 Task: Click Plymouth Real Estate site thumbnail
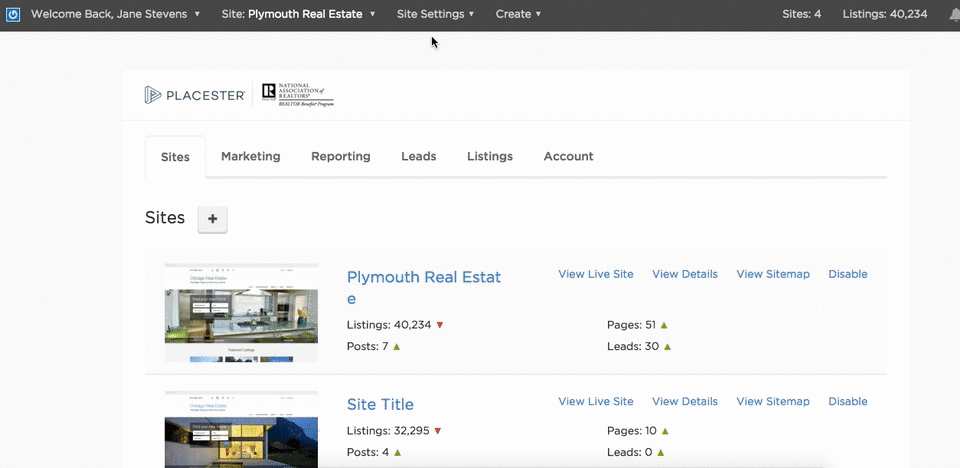pyautogui.click(x=241, y=312)
